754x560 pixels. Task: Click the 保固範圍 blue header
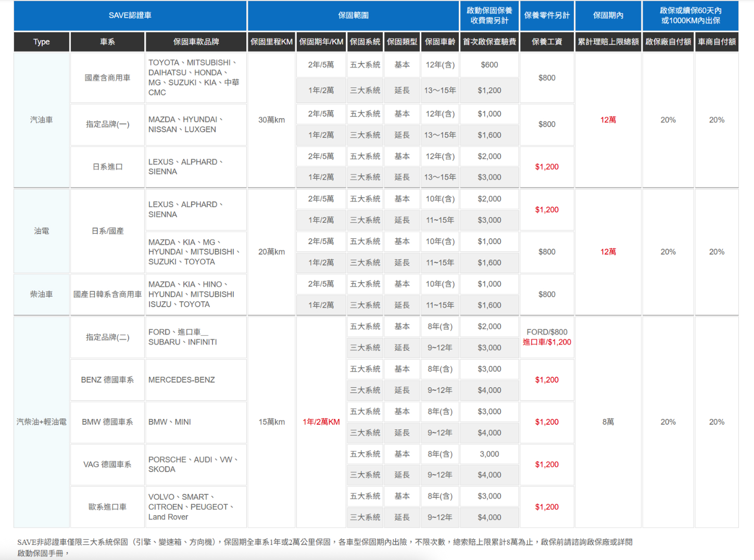tap(353, 16)
